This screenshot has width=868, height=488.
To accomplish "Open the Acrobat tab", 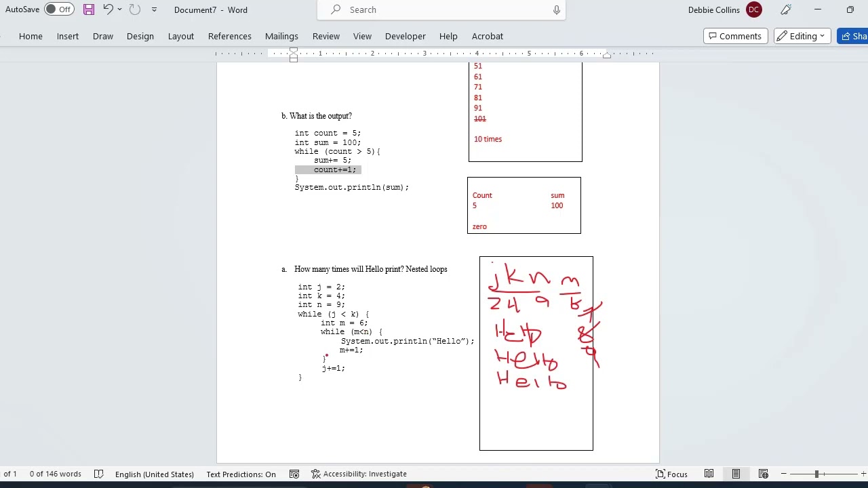I will [488, 36].
